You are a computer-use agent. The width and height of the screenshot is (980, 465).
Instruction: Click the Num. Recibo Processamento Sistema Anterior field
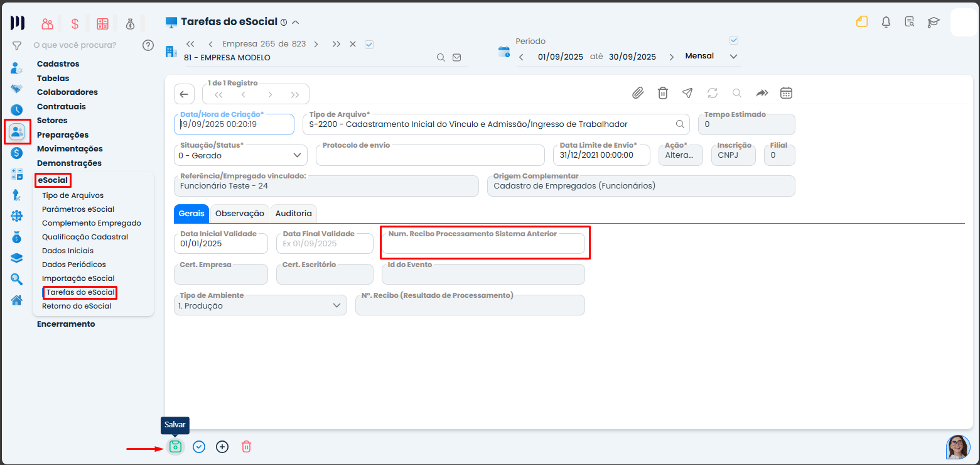(x=483, y=244)
